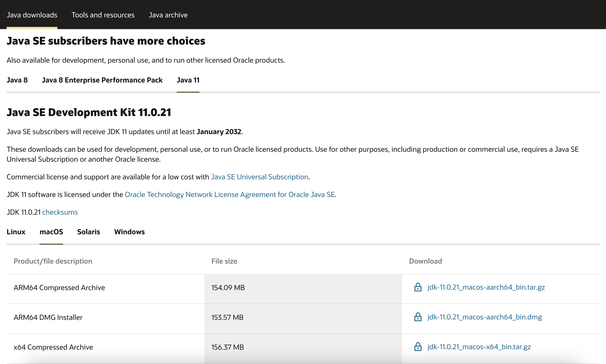
Task: Open Oracle Technology Network License Agreement link
Action: tap(230, 195)
